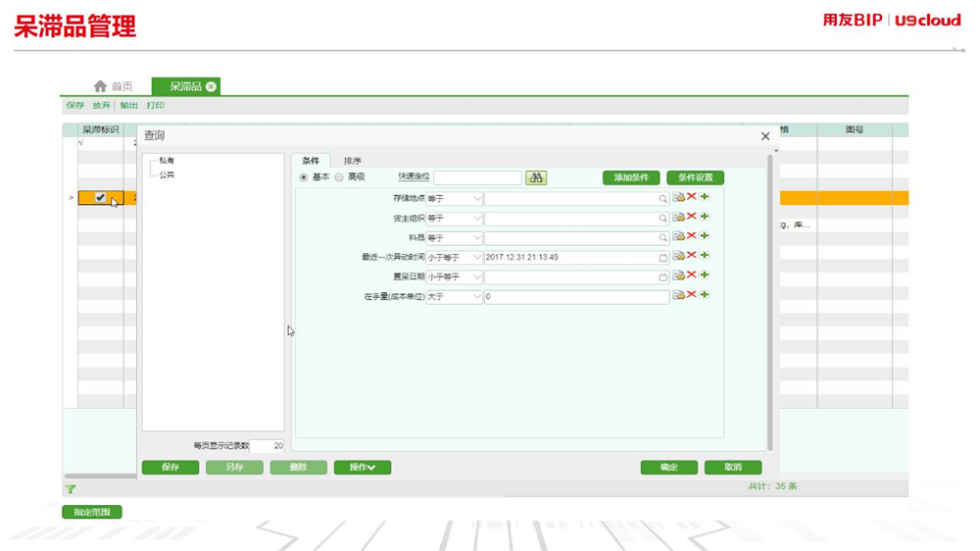
Task: Click the 条件设置 button
Action: [695, 177]
